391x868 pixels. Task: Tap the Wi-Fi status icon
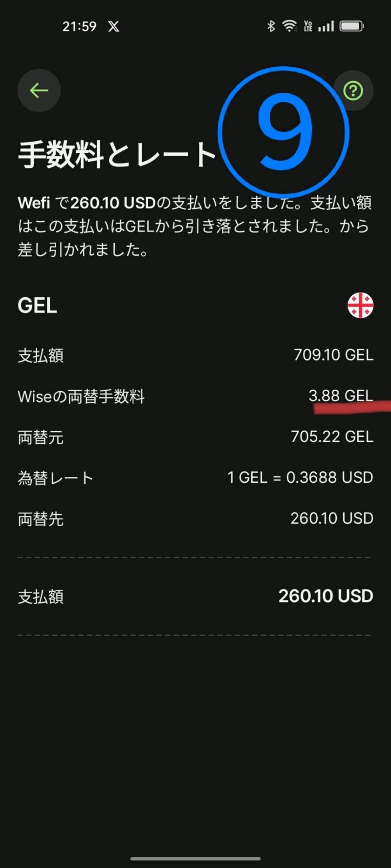point(290,26)
